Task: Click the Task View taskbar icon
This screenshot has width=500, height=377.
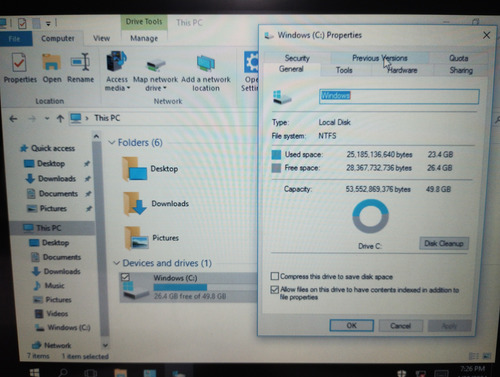Action: pos(90,372)
